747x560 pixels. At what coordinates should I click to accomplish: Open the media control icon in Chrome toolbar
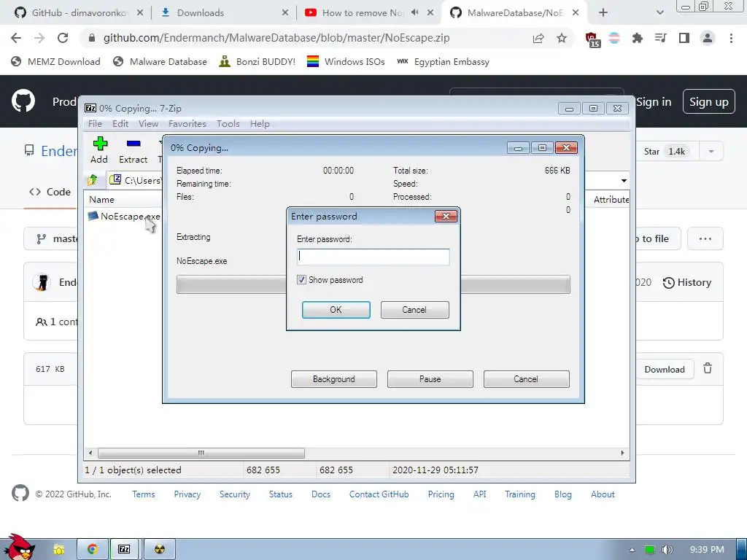pyautogui.click(x=661, y=38)
